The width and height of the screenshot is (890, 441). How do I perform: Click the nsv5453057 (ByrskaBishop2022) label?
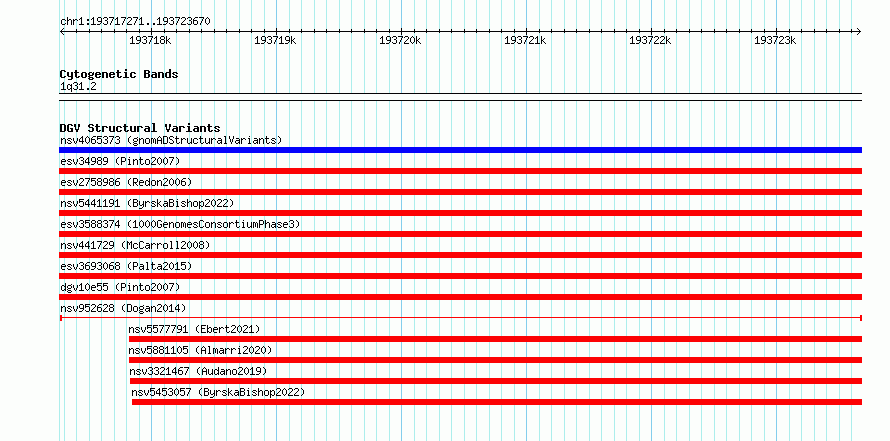[218, 392]
